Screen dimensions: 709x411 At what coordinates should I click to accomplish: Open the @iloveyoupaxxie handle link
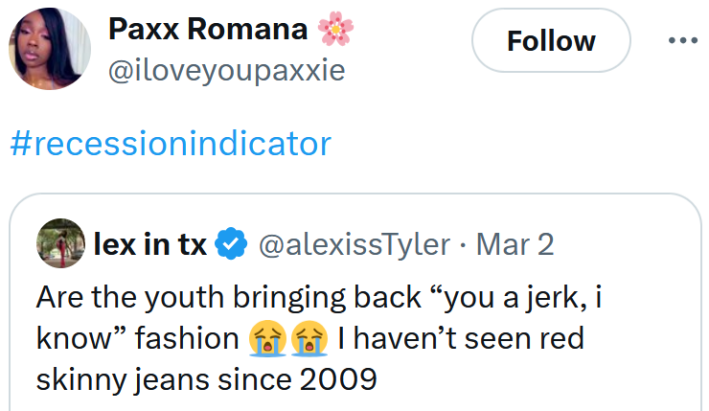(226, 70)
